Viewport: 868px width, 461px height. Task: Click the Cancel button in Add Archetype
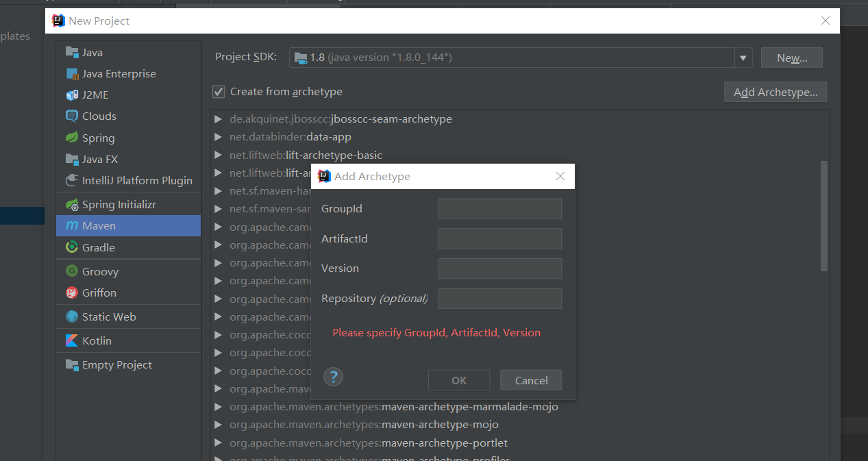pos(531,380)
